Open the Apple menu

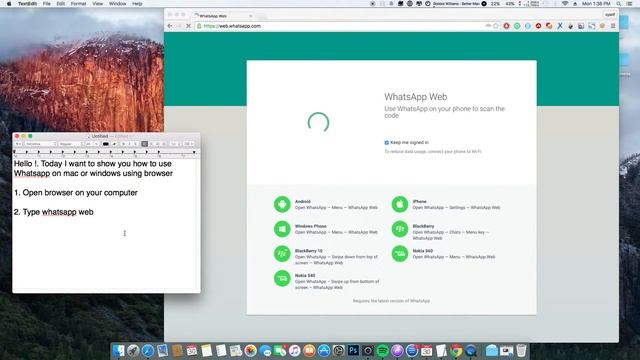coord(9,4)
